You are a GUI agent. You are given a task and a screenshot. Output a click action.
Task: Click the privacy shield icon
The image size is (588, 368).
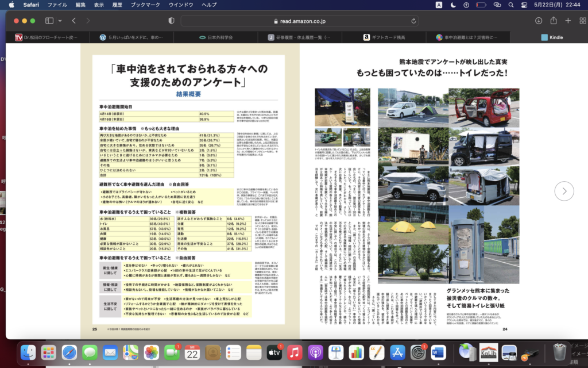tap(171, 21)
